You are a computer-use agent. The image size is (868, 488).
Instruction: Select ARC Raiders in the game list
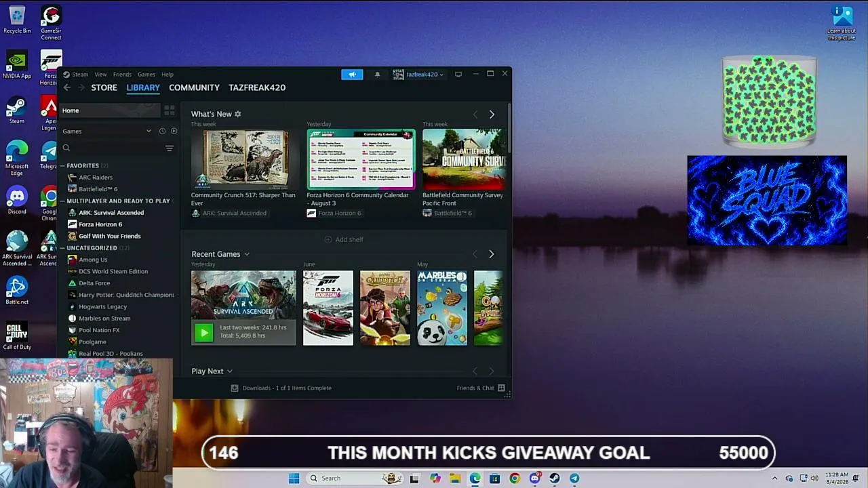[96, 178]
